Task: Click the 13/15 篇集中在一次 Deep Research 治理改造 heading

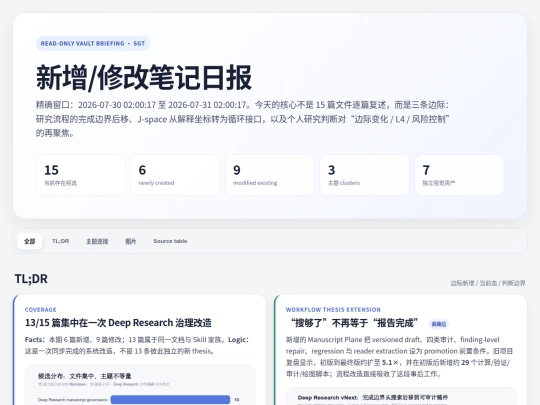Action: click(118, 323)
